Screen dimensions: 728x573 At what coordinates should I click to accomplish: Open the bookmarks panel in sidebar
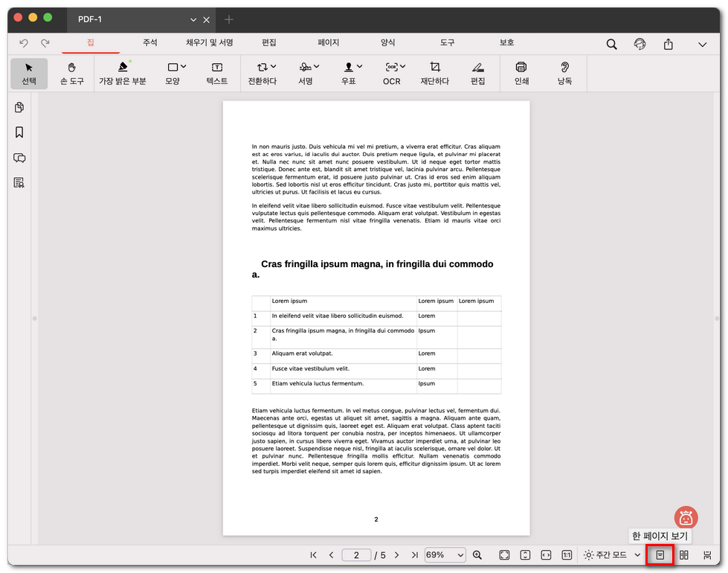[x=19, y=132]
